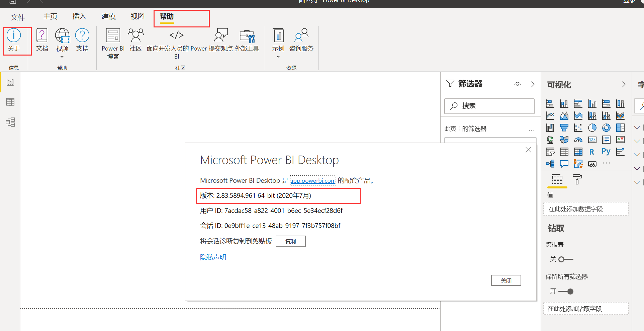This screenshot has width=644, height=331.
Task: Select the filled map visual
Action: coord(564,140)
